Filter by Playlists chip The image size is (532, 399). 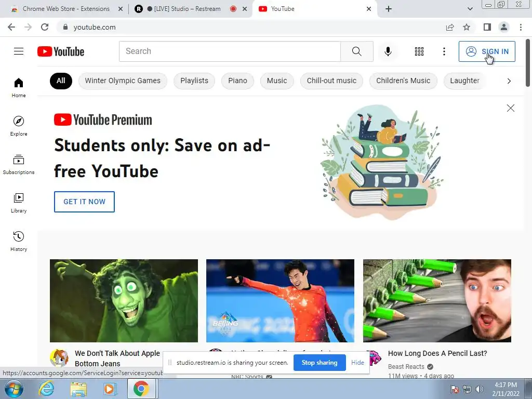coord(194,81)
